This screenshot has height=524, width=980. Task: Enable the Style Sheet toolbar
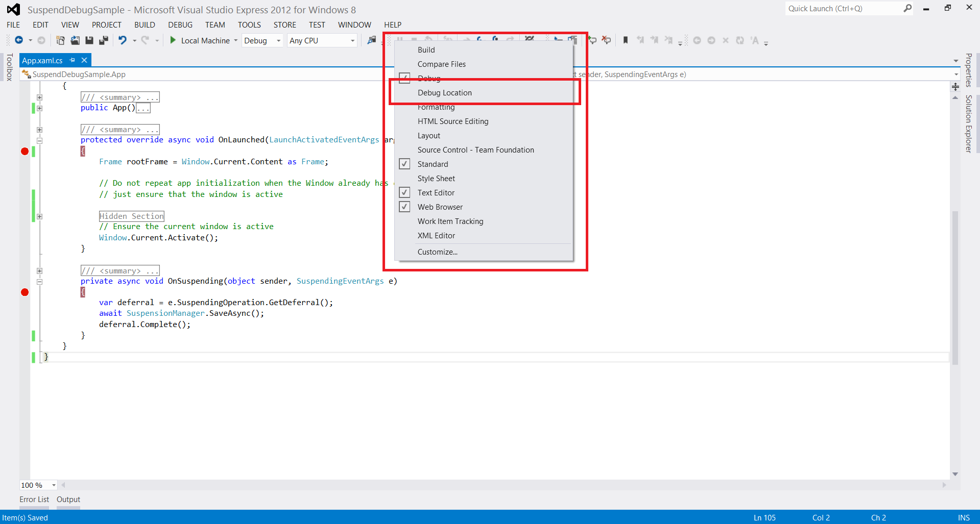(x=484, y=179)
